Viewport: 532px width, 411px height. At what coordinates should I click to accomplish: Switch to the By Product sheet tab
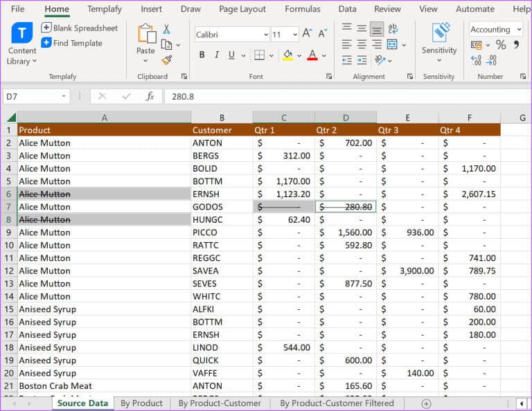[141, 403]
